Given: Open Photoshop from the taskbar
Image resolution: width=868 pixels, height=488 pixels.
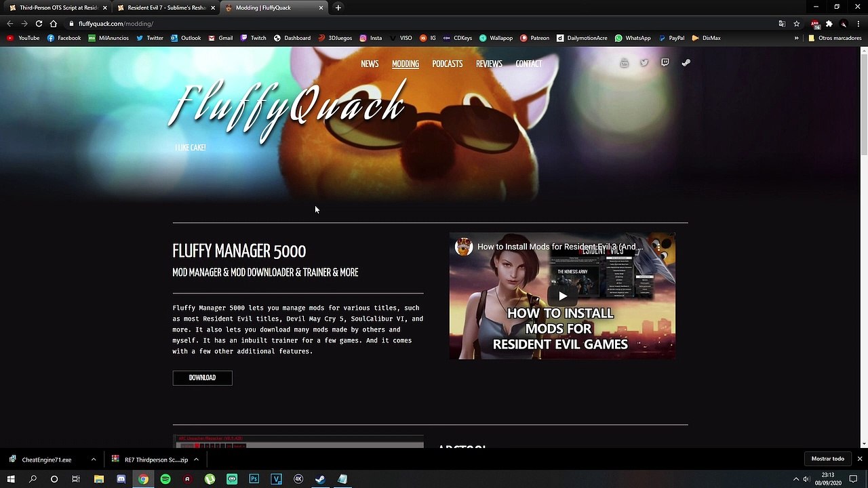Looking at the screenshot, I should coord(254,479).
